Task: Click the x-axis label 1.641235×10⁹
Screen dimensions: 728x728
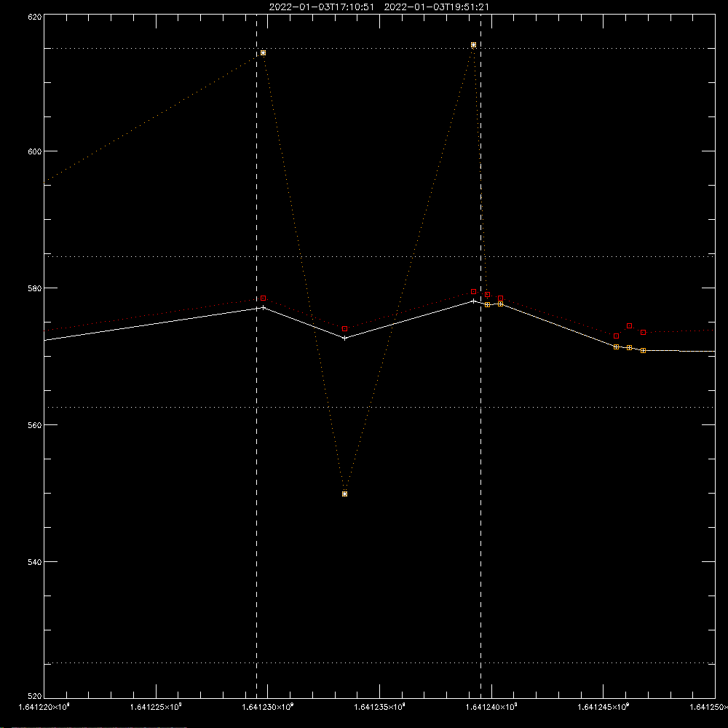Action: pyautogui.click(x=379, y=707)
